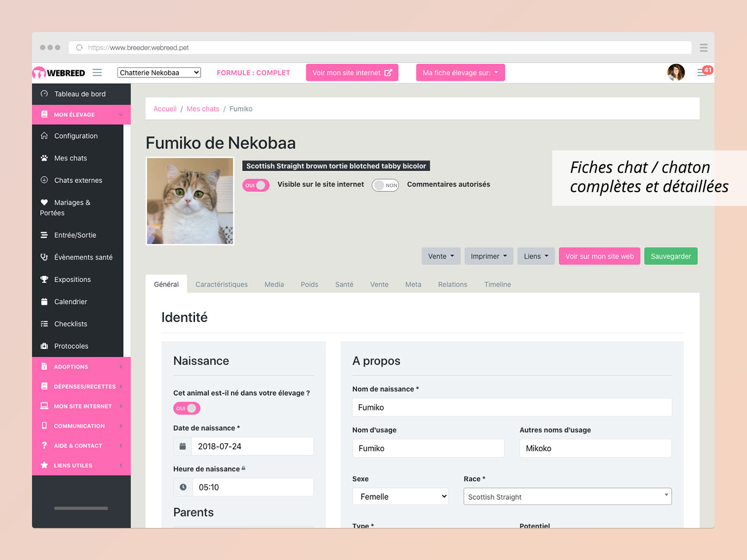This screenshot has height=560, width=747.
Task: Open the Liens dropdown button
Action: [536, 256]
